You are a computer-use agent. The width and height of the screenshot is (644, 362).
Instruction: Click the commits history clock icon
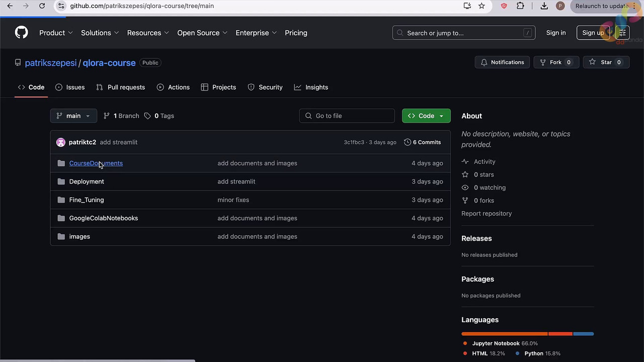408,142
